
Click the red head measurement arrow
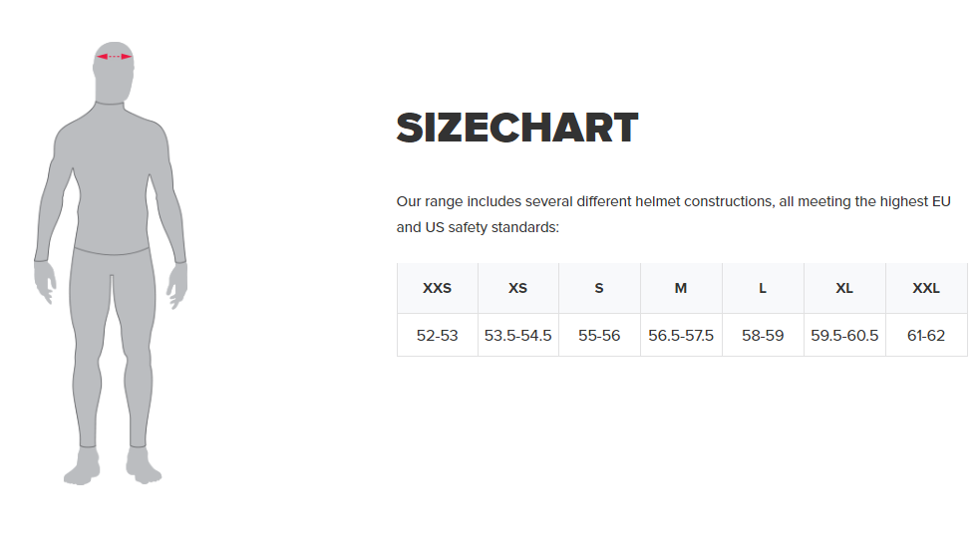[115, 57]
